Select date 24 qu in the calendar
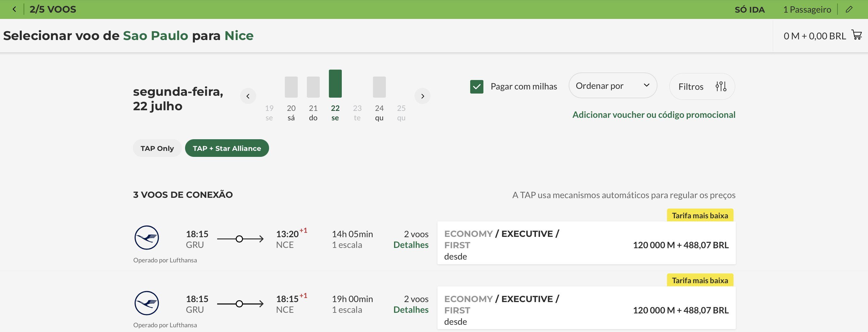This screenshot has width=868, height=332. point(379,113)
